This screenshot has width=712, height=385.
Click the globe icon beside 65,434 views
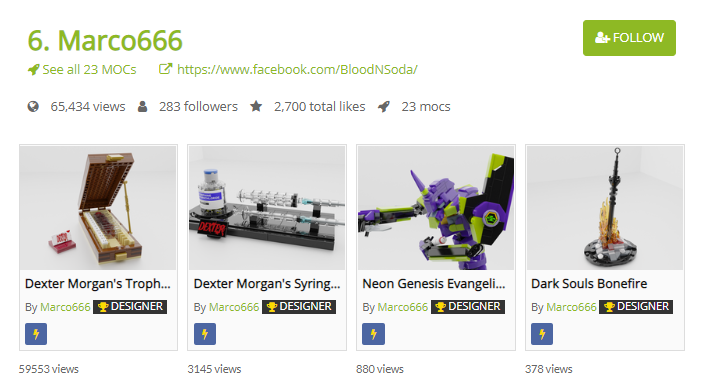coord(33,107)
